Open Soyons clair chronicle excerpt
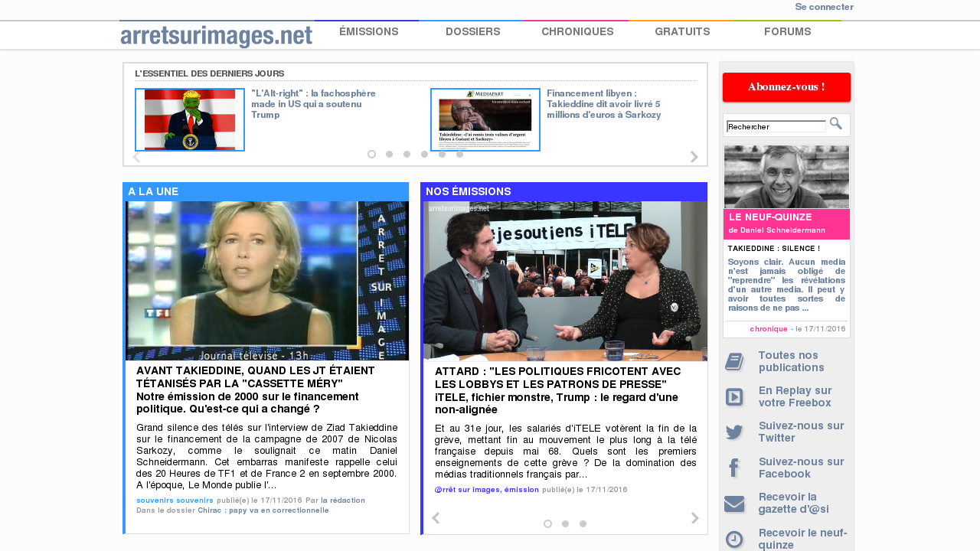 click(786, 285)
